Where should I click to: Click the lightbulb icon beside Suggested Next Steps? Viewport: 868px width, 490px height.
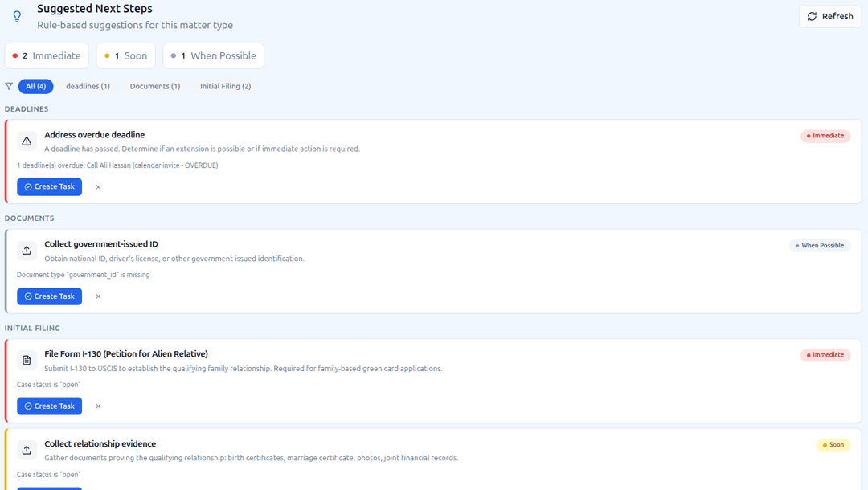[x=17, y=17]
